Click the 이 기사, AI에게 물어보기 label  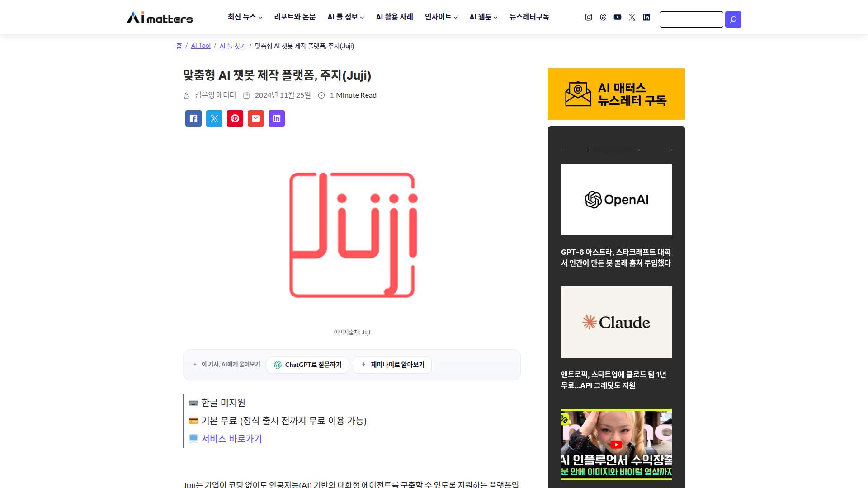(x=231, y=364)
